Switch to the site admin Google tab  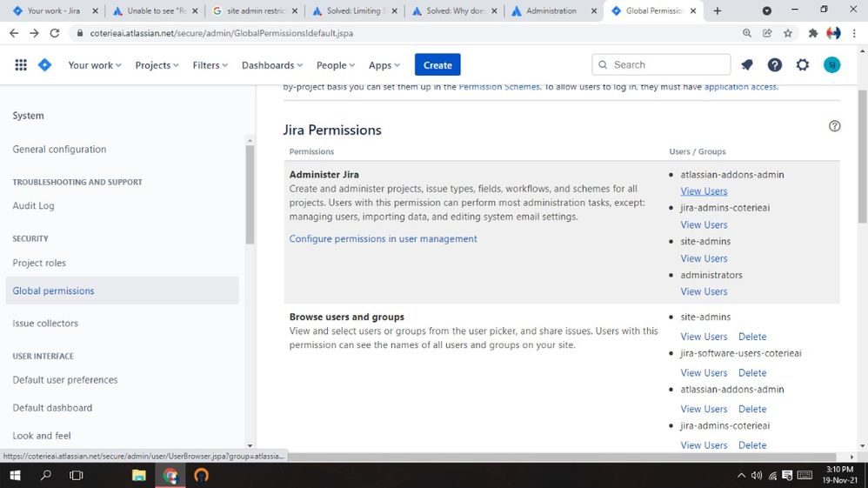(256, 10)
